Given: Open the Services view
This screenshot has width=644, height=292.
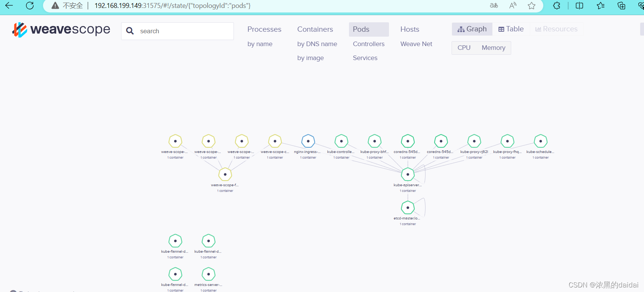Looking at the screenshot, I should click(365, 58).
